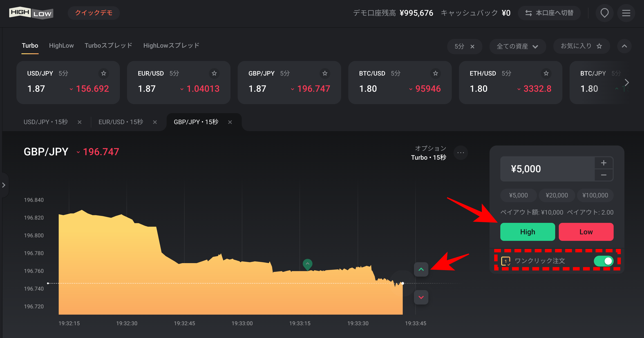This screenshot has height=338, width=644.
Task: Click the ¥5,000 amount input field
Action: coord(548,169)
